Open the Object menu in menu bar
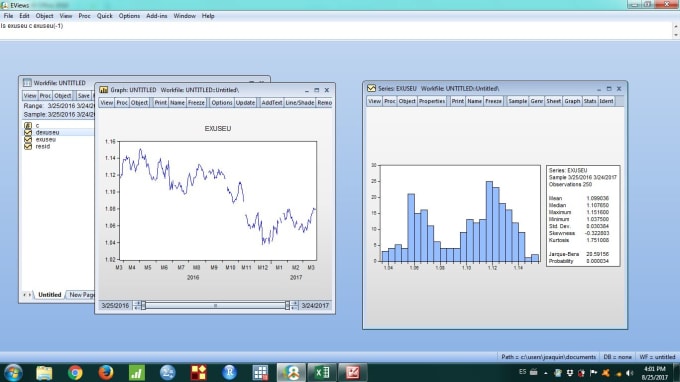The width and height of the screenshot is (680, 382). 44,16
